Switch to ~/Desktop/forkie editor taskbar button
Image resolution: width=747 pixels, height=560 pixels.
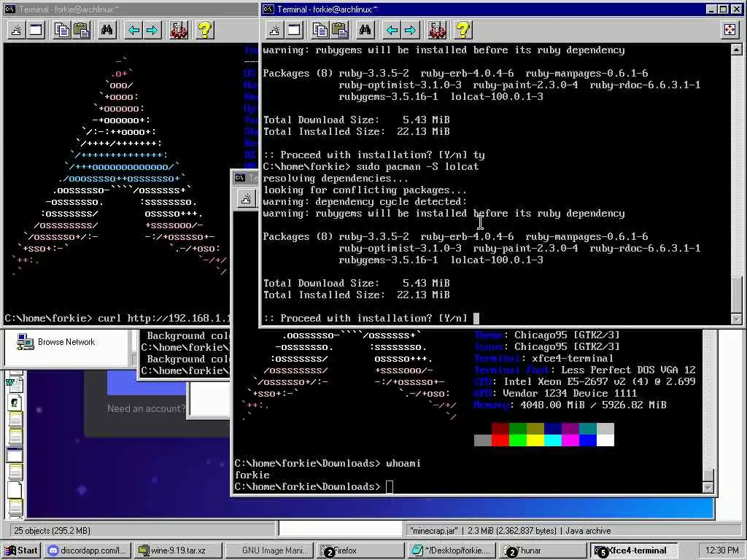(x=450, y=551)
